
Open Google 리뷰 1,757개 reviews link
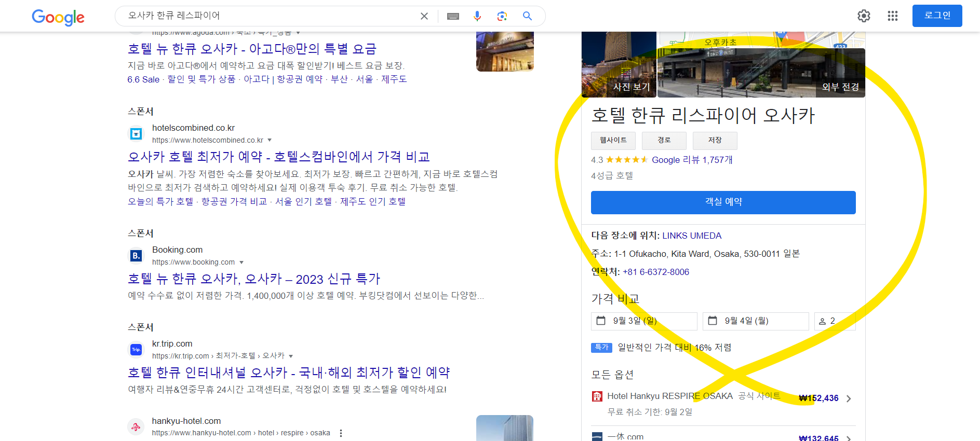692,160
